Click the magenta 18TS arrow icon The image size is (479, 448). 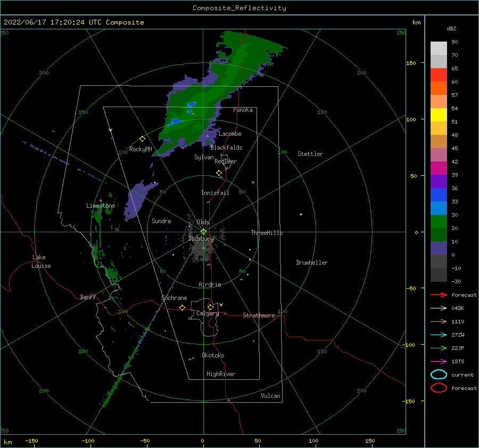[x=439, y=362]
